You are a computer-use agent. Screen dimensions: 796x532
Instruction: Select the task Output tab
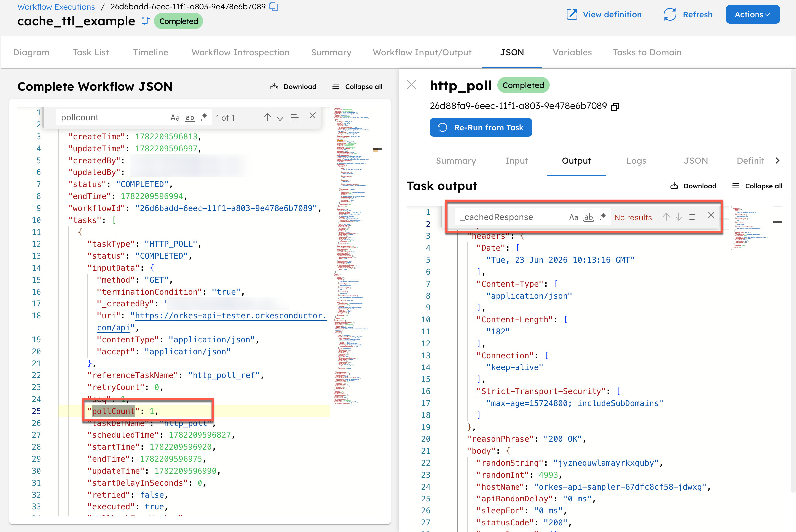pos(576,161)
